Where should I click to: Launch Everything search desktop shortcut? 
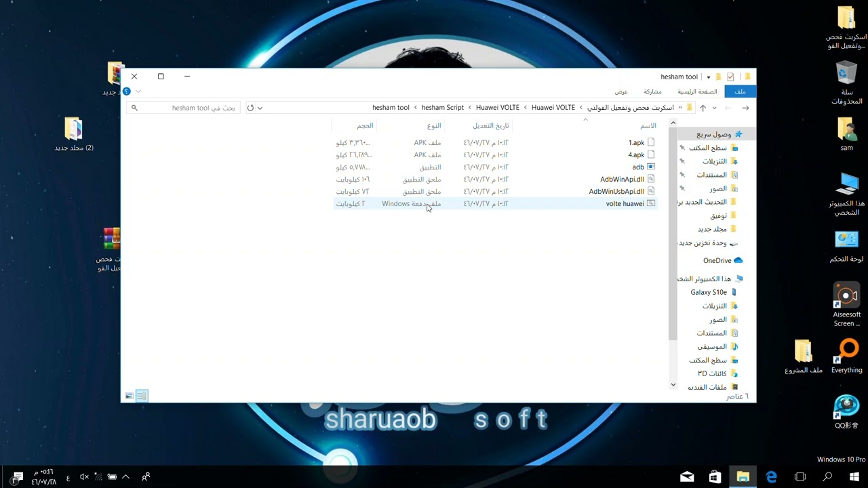tap(847, 357)
